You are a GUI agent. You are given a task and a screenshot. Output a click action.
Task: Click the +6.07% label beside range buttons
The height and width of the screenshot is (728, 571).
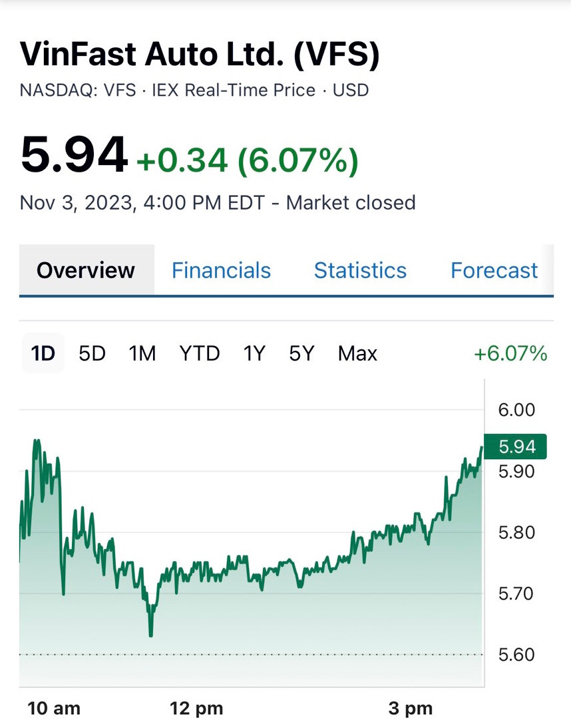click(510, 353)
